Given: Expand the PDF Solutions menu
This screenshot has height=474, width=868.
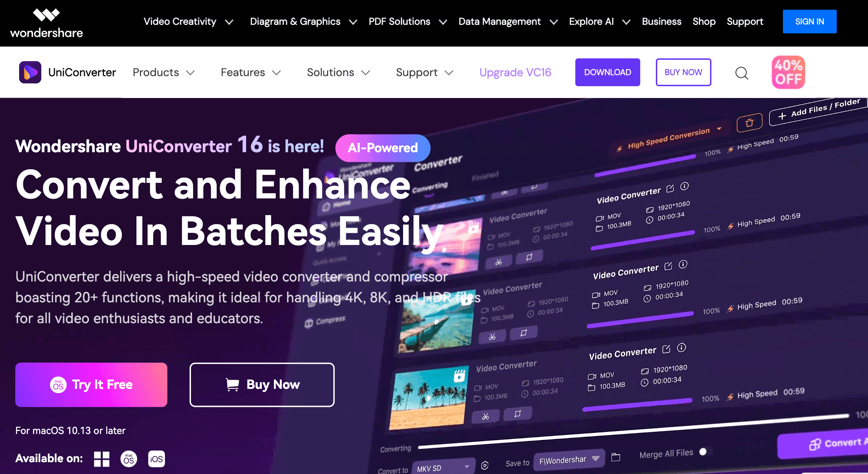Looking at the screenshot, I should tap(408, 22).
